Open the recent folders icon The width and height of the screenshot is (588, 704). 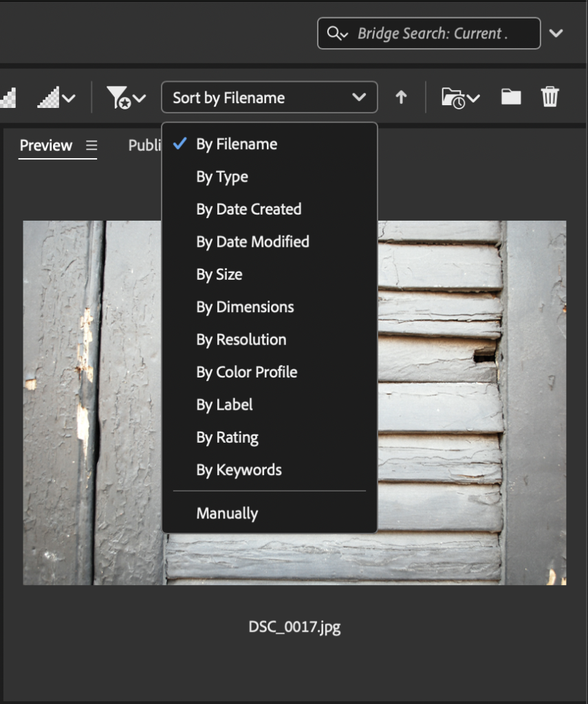[x=460, y=98]
